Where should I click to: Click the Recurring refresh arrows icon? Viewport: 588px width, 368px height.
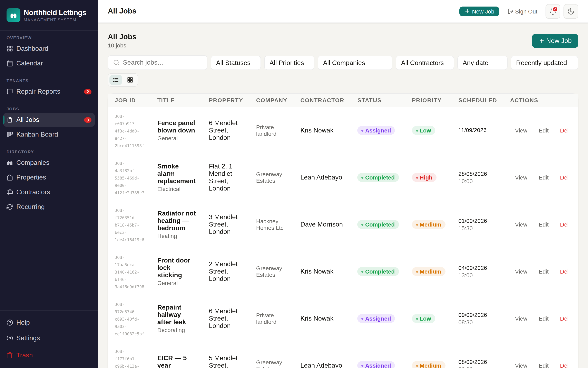[x=10, y=207]
